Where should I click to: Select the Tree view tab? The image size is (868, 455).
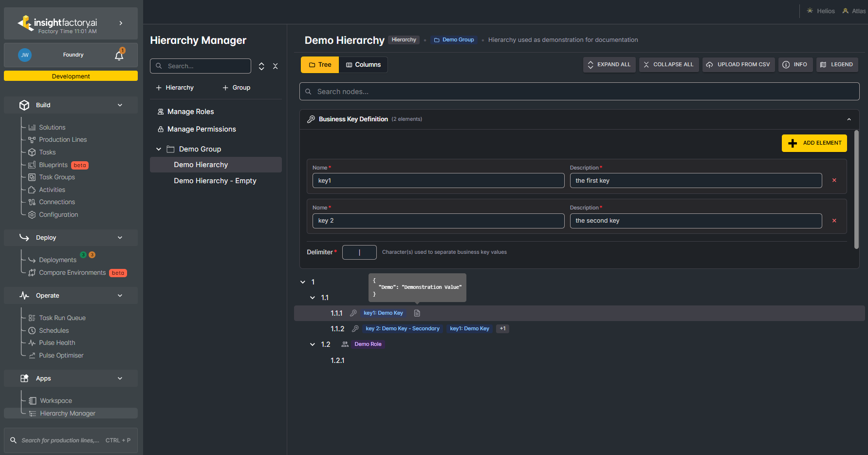click(320, 65)
